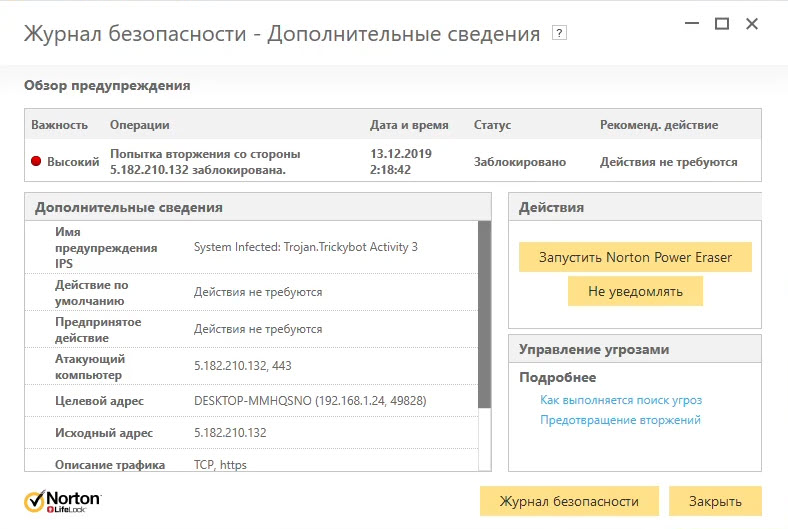Click the "Операции" column header

tap(139, 125)
